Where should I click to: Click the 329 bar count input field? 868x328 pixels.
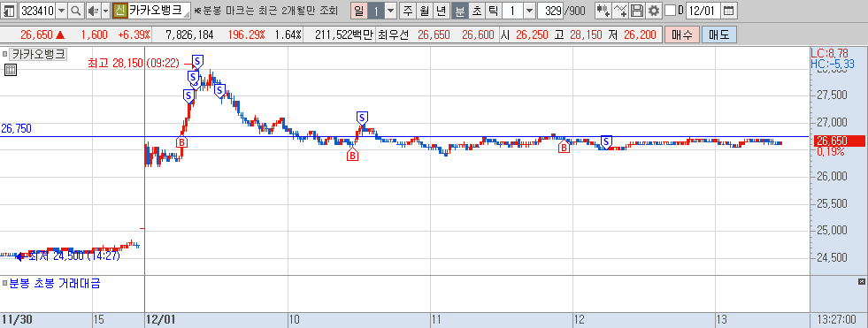click(551, 11)
